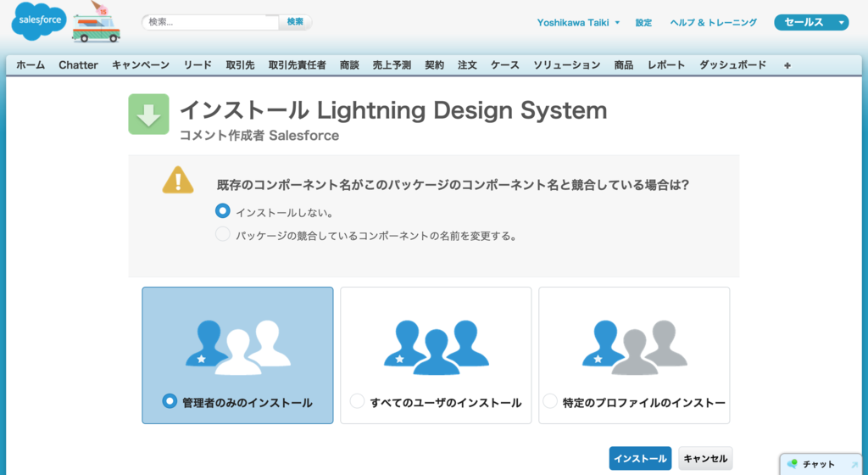Viewport: 868px width, 475px height.
Task: Click the specific-profiles gray people illustration
Action: point(634,348)
